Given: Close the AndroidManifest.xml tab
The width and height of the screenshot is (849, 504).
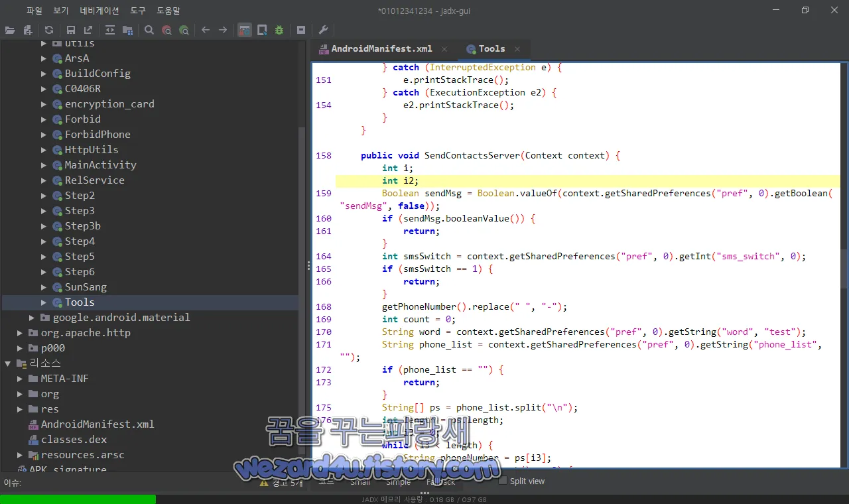Looking at the screenshot, I should 444,49.
